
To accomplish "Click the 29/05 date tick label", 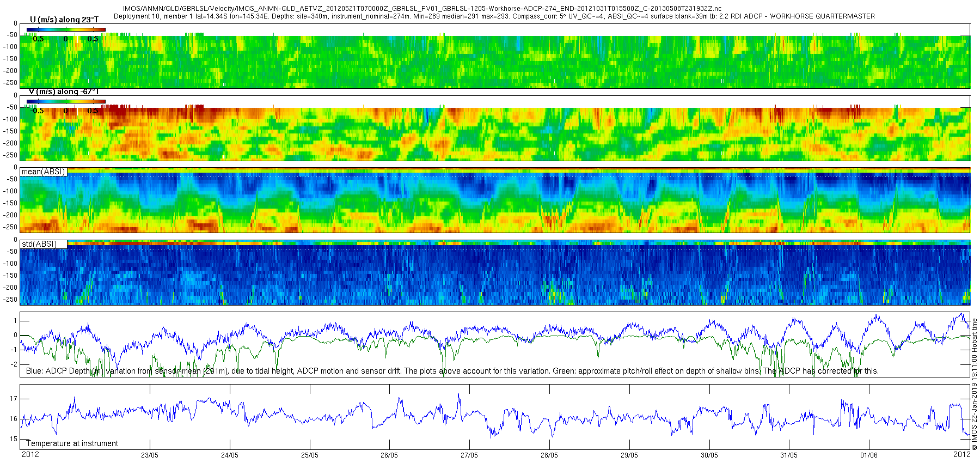I will click(x=629, y=455).
